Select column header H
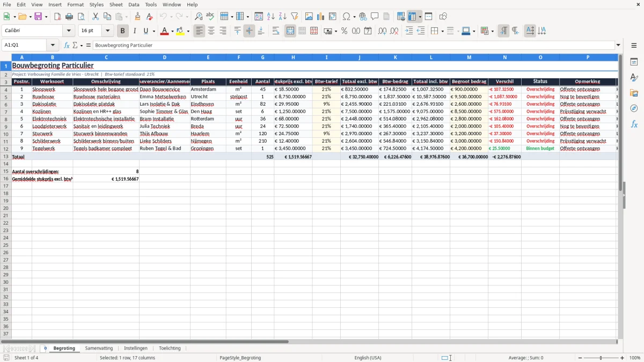The width and height of the screenshot is (644, 362). (x=293, y=57)
